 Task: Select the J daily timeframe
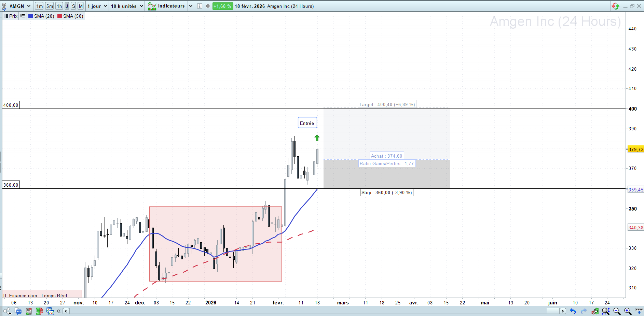67,6
